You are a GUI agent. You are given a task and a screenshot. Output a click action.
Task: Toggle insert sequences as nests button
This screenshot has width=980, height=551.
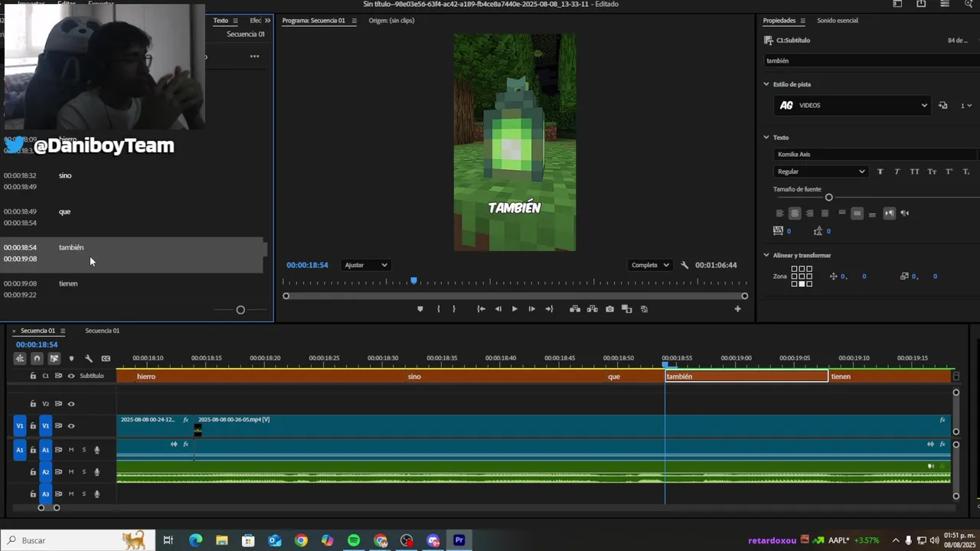tap(20, 358)
